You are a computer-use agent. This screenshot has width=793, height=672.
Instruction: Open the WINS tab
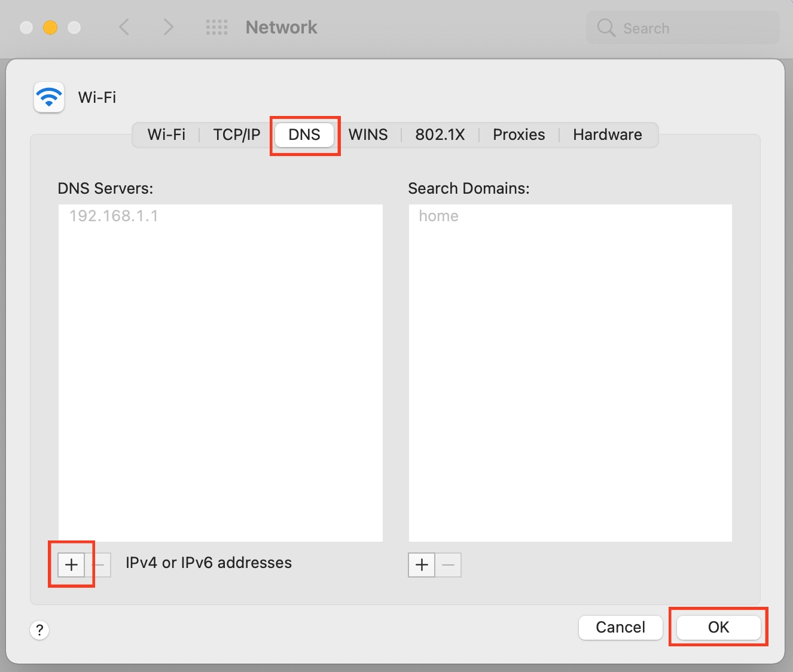368,135
